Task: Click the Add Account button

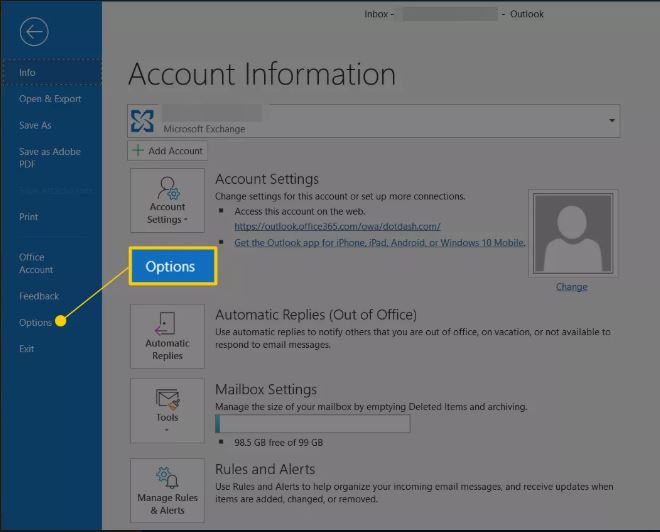Action: coord(167,151)
